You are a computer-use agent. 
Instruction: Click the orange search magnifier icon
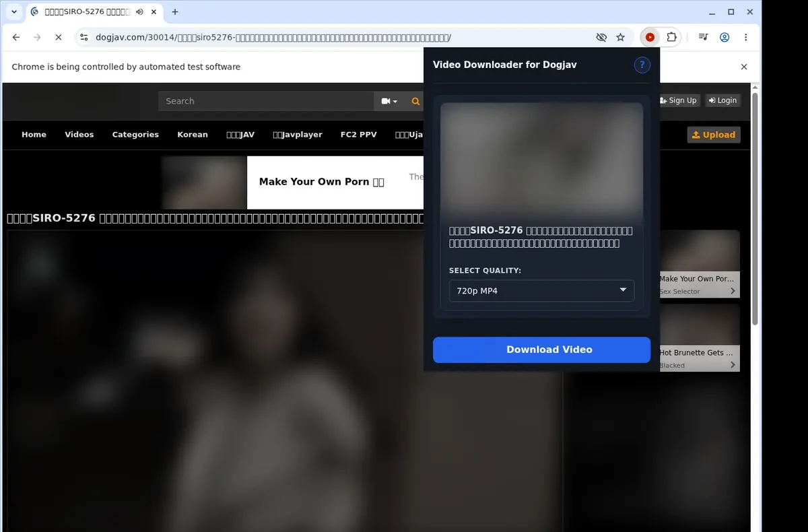[x=415, y=101]
